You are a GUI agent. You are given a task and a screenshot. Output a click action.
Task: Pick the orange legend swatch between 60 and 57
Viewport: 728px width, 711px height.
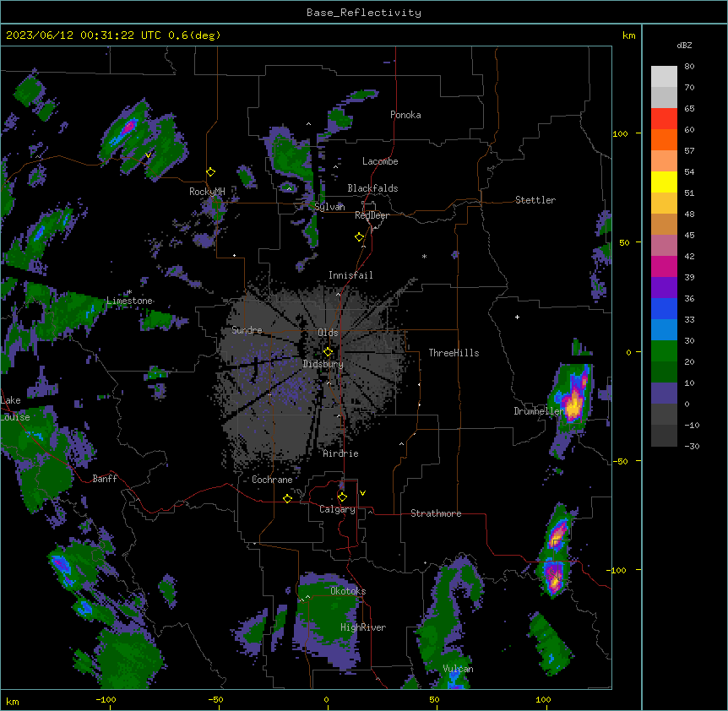[x=664, y=139]
